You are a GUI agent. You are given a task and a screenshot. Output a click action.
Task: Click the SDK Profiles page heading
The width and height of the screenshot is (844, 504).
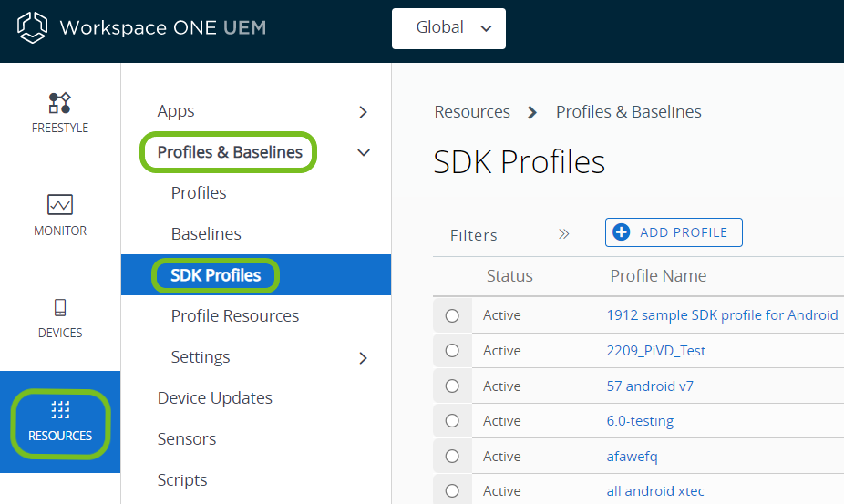(519, 161)
